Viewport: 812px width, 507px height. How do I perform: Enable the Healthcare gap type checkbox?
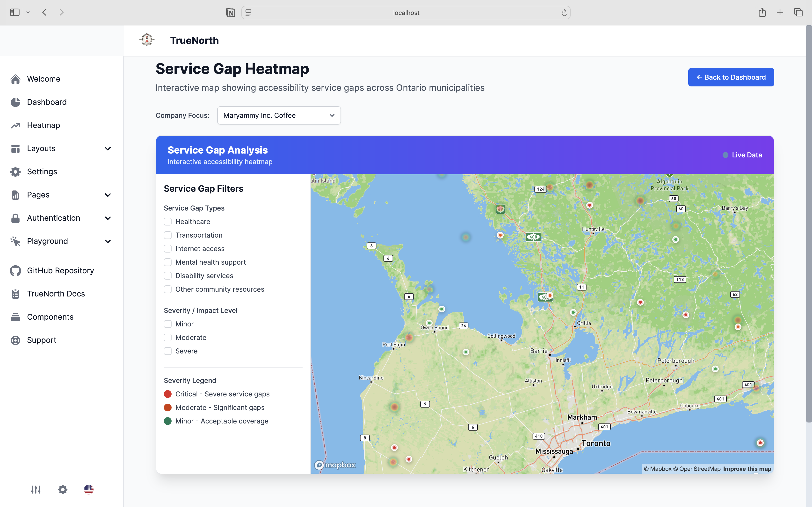coord(168,222)
